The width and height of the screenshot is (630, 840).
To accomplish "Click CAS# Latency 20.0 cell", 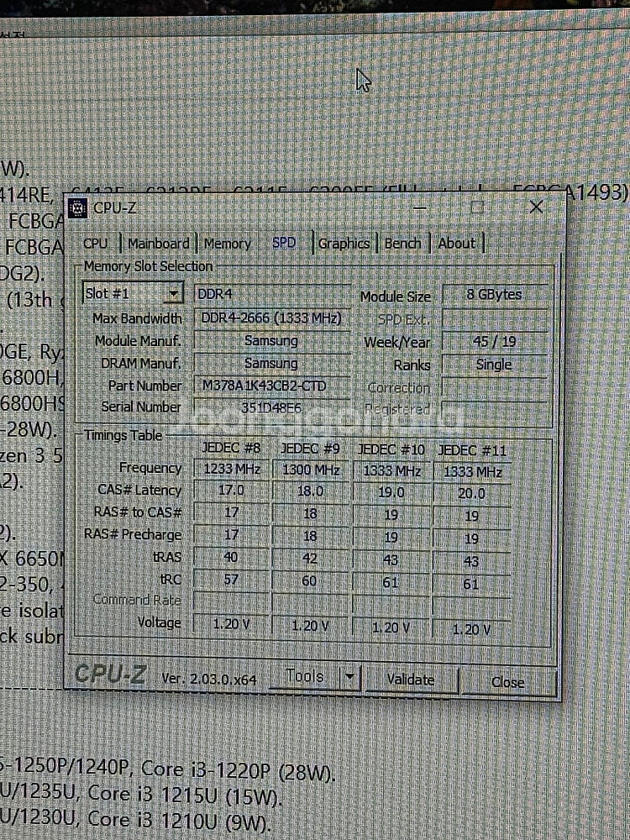I will tap(471, 493).
